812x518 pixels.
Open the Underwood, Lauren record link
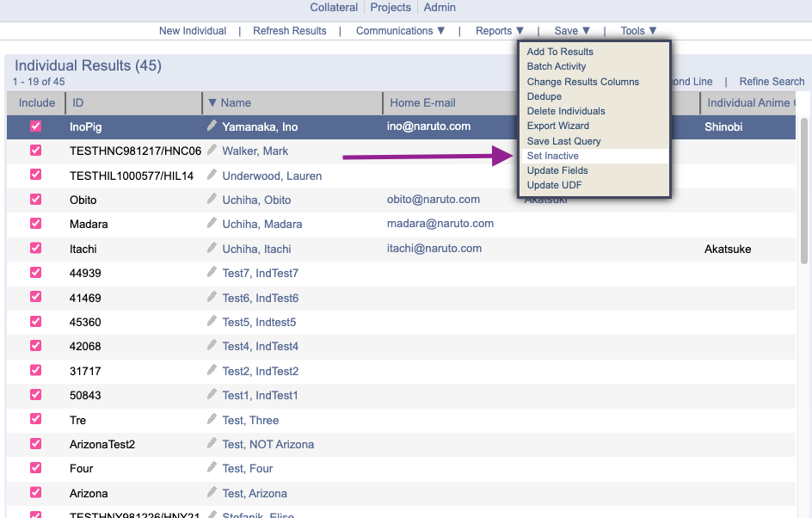point(272,176)
